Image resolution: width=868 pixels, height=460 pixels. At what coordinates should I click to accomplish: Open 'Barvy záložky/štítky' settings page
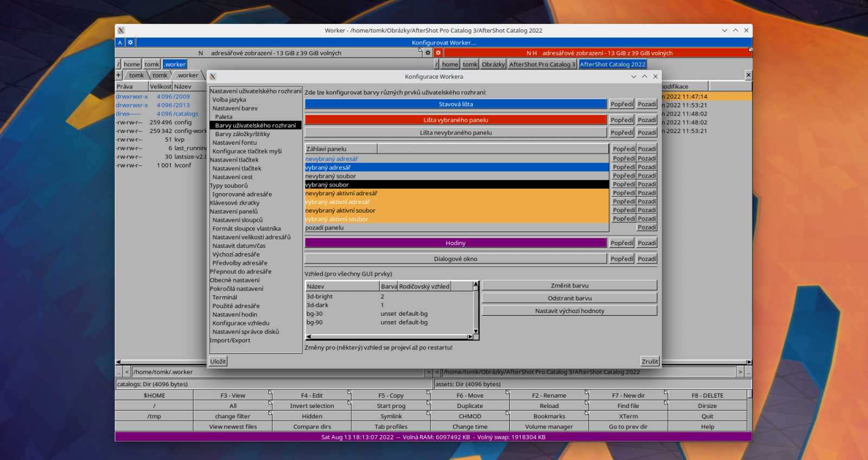click(242, 134)
